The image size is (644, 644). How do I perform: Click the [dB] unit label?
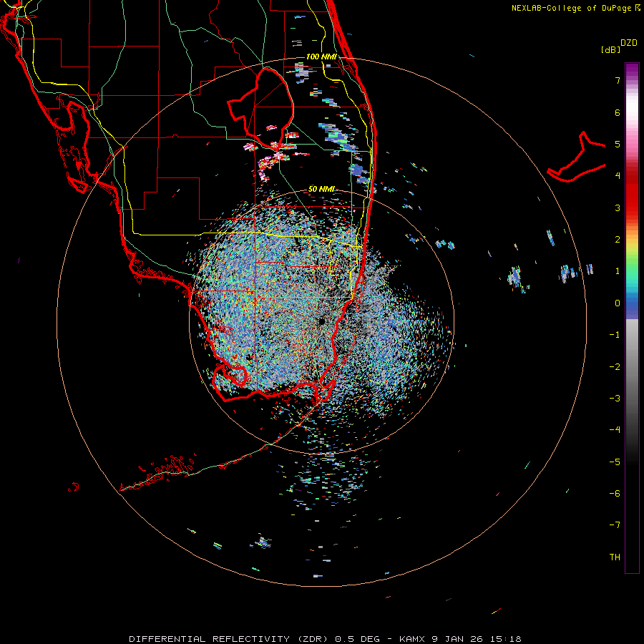pos(610,50)
